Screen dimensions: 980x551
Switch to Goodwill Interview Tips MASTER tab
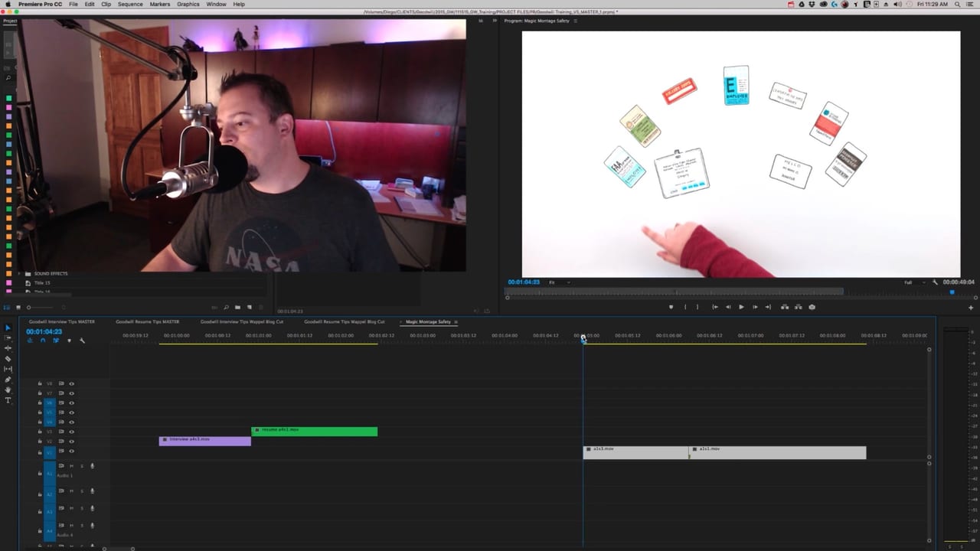(62, 321)
